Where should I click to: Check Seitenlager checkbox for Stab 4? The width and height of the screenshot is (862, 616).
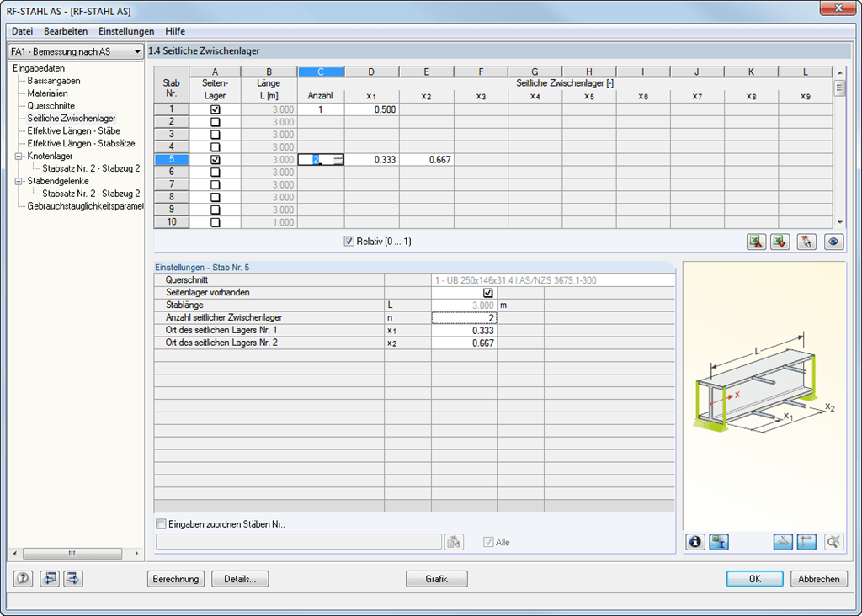coord(215,147)
